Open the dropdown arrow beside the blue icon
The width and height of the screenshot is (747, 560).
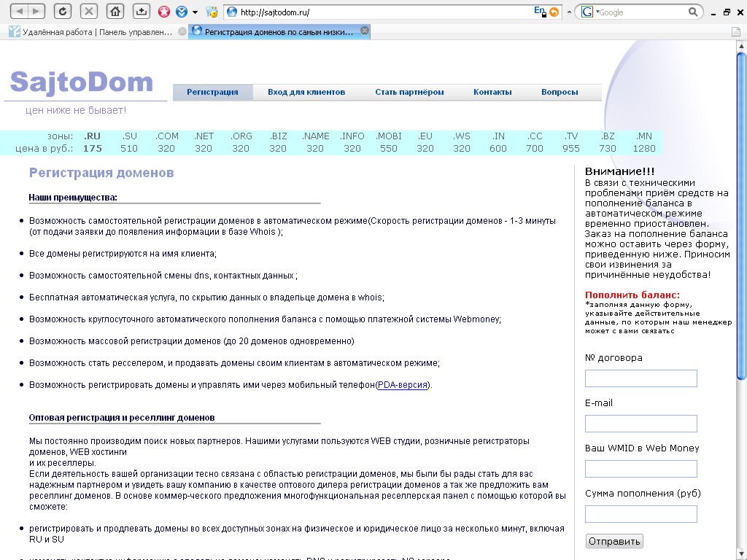195,12
